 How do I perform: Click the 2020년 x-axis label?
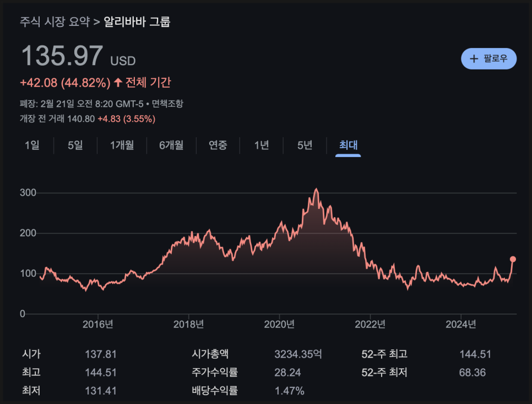coord(279,325)
